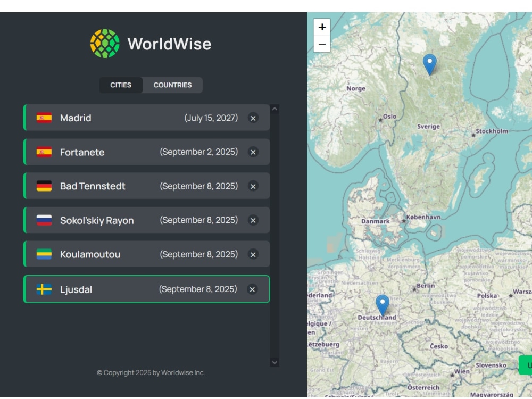Click the Gabon flag beside Koulamoutou
This screenshot has height=399, width=532.
44,254
